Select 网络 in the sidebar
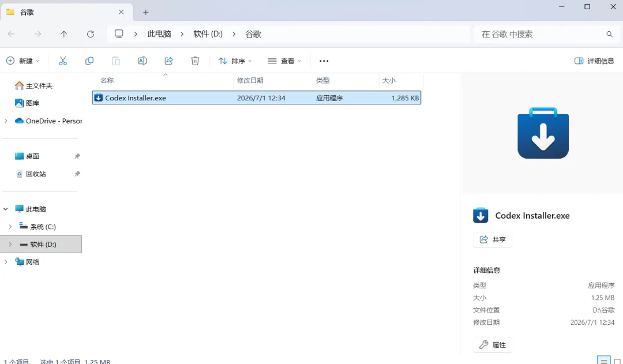The width and height of the screenshot is (623, 364). point(32,261)
